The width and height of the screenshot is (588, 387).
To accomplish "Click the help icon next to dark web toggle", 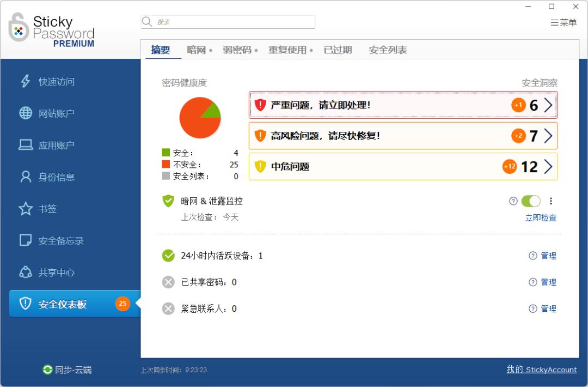I will coord(513,201).
